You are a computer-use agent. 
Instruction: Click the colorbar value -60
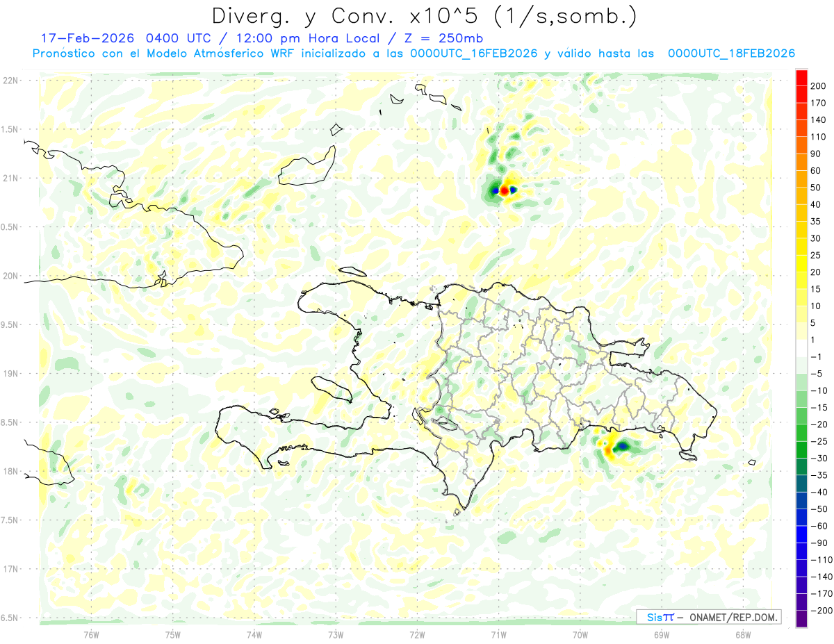(x=818, y=526)
